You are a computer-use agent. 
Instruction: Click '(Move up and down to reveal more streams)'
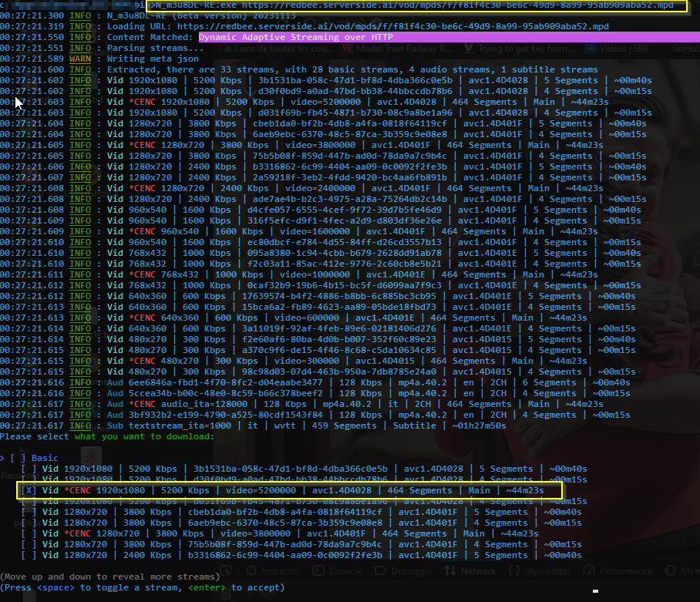[110, 577]
